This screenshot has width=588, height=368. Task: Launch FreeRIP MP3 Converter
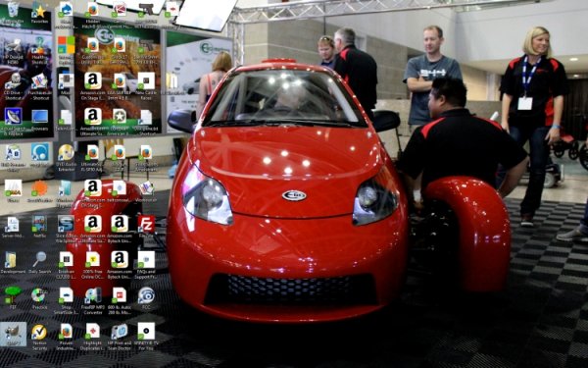(x=93, y=301)
